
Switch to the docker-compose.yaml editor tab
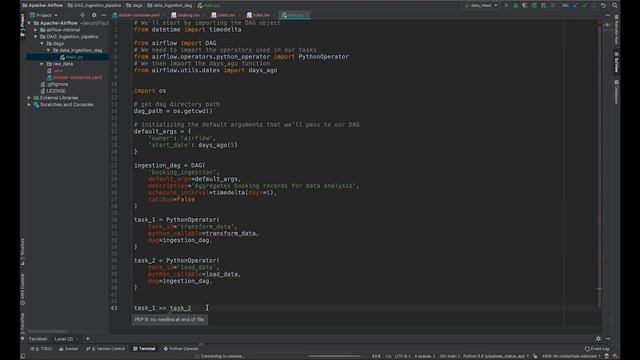[137, 15]
